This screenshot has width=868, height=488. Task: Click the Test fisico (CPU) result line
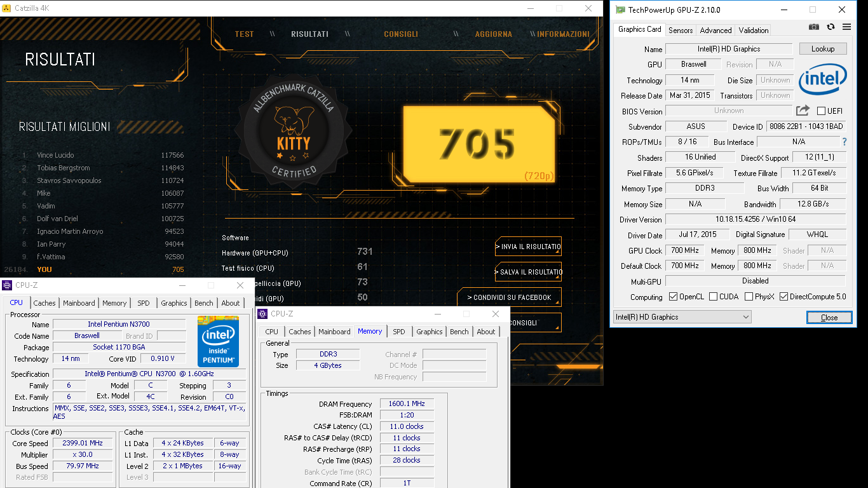pyautogui.click(x=295, y=268)
